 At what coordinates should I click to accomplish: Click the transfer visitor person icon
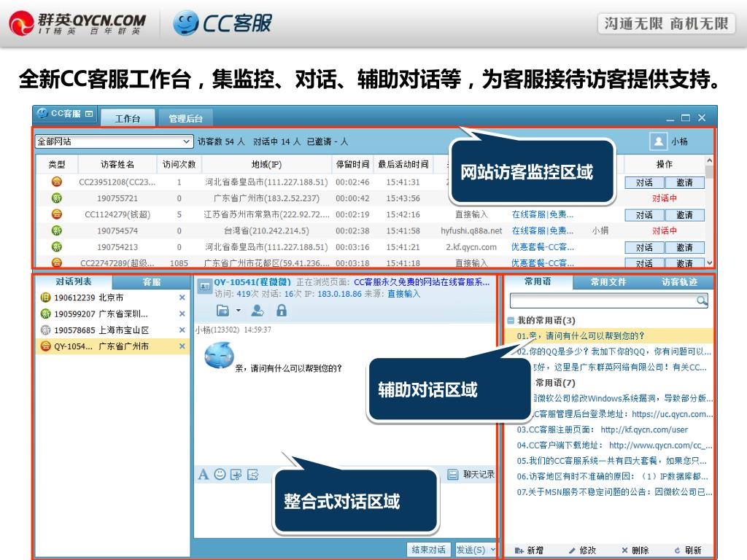click(x=258, y=311)
